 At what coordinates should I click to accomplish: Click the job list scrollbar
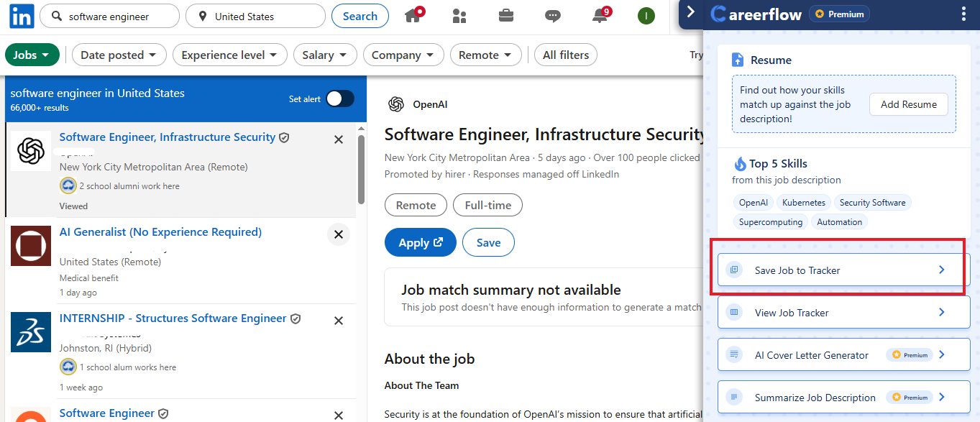pos(361,170)
